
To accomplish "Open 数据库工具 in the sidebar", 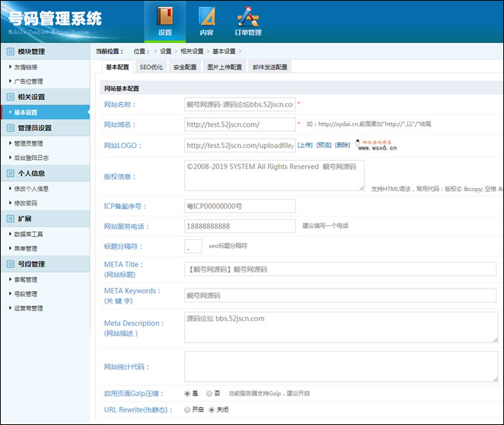I will (29, 234).
